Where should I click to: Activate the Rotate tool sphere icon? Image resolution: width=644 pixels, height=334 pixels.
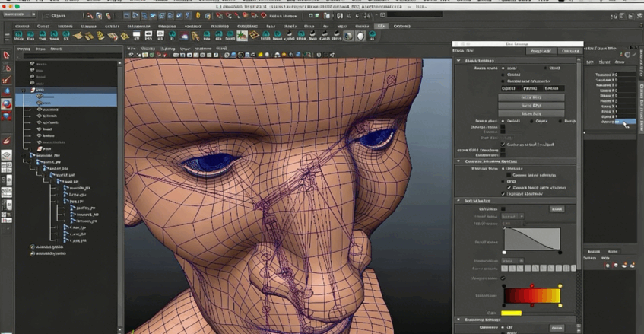coord(7,104)
